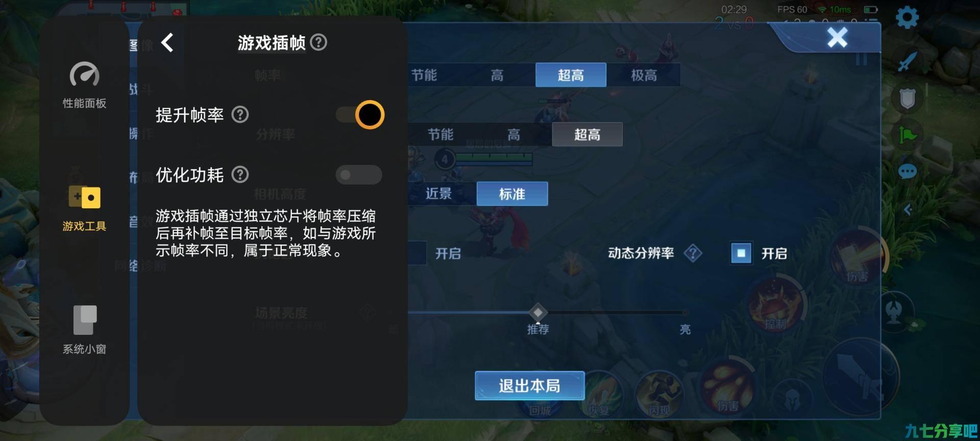Select 极高 frame rate option
Viewport: 980px width, 441px height.
click(644, 76)
